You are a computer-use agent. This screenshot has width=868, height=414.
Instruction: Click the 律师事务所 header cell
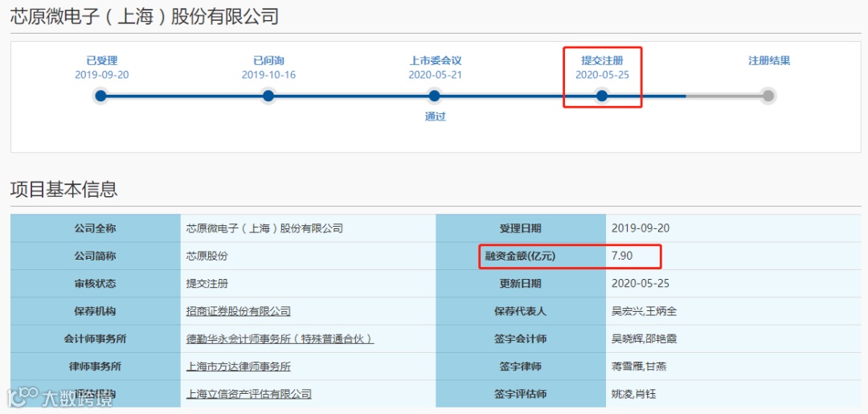click(x=95, y=367)
